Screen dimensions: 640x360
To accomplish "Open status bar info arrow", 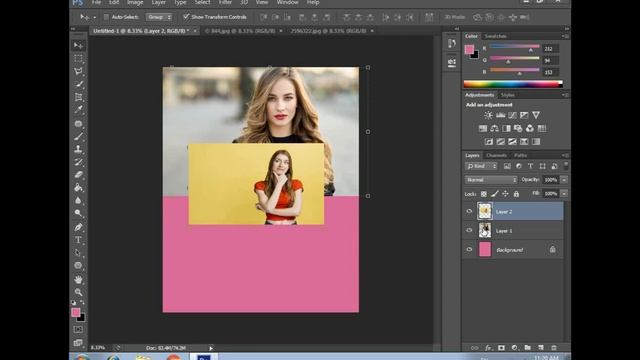I will click(211, 348).
